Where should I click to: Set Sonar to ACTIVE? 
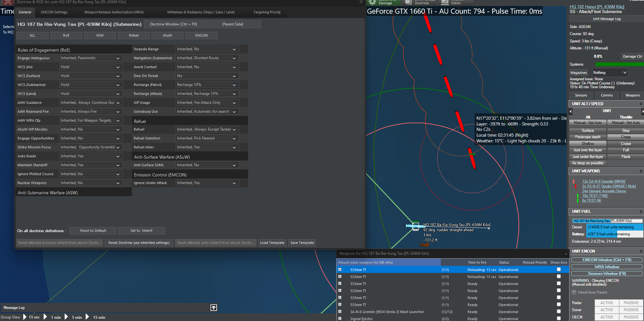click(607, 310)
